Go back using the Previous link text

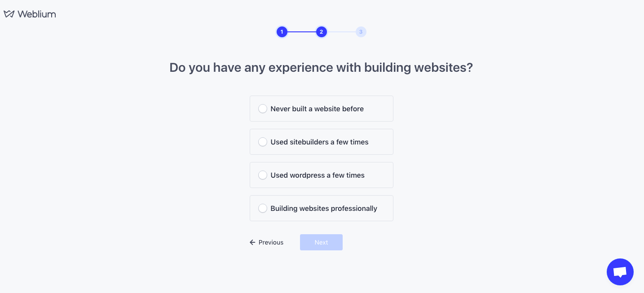pos(271,242)
